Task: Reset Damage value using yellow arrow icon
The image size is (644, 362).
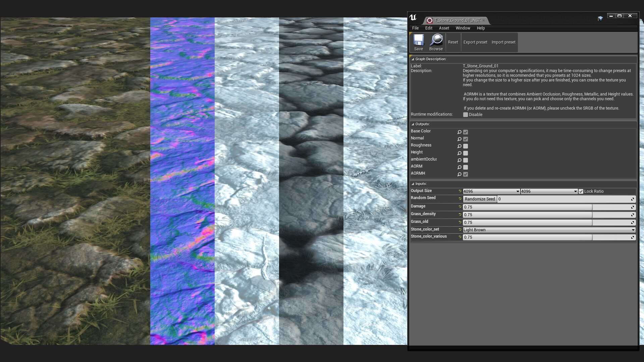Action: coord(460,207)
